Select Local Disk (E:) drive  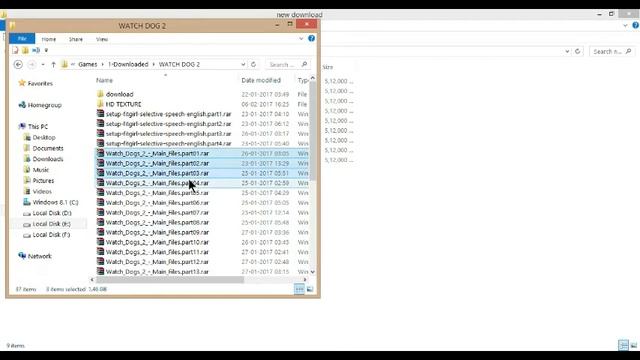[x=51, y=224]
